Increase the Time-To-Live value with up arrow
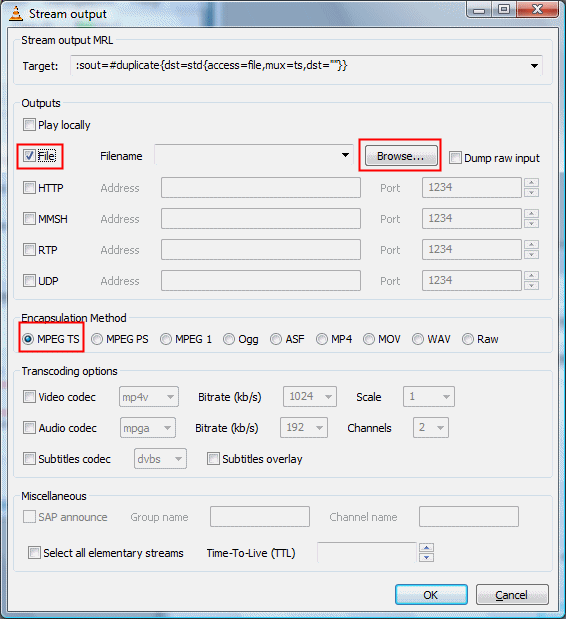Image resolution: width=566 pixels, height=619 pixels. [x=427, y=548]
